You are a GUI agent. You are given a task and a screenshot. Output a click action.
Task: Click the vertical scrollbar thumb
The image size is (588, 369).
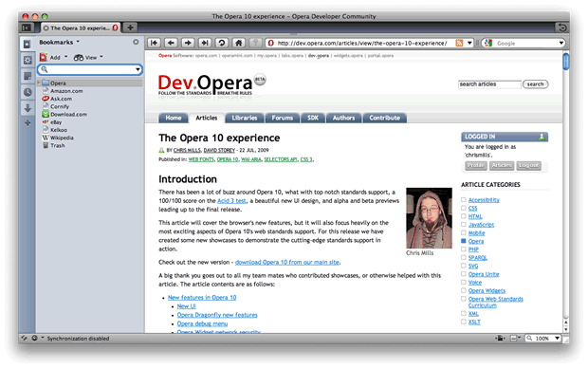(x=566, y=62)
